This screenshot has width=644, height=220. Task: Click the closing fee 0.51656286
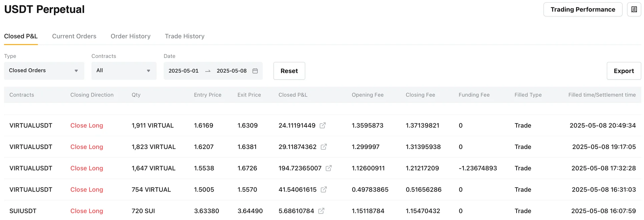click(424, 190)
